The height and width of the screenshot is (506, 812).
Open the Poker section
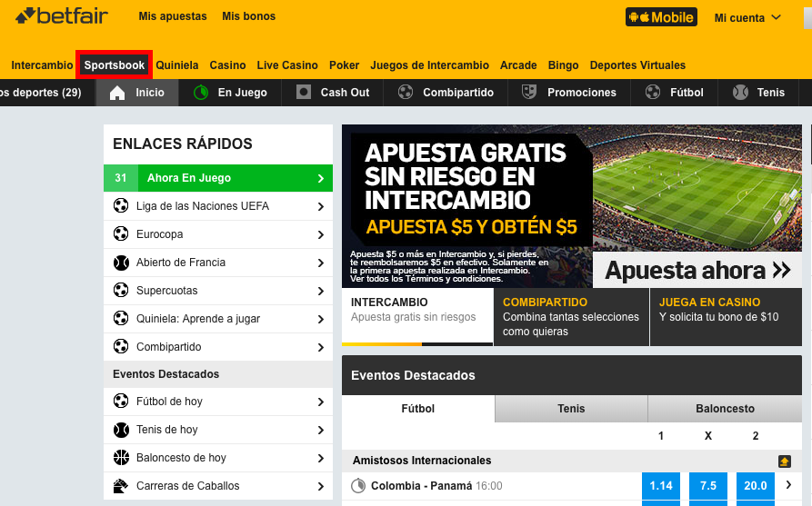(344, 65)
